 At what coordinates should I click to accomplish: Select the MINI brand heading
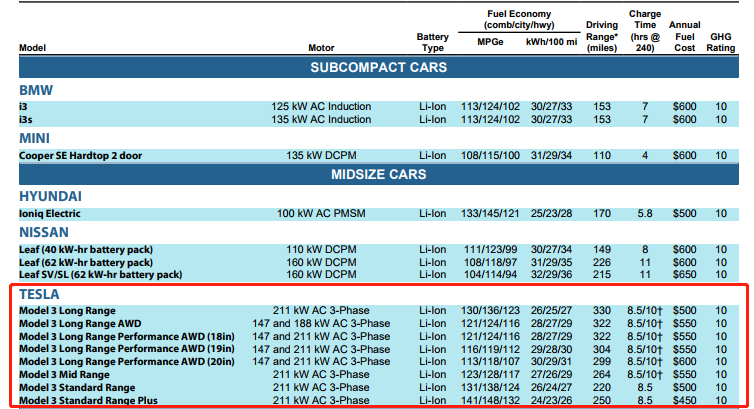point(34,138)
